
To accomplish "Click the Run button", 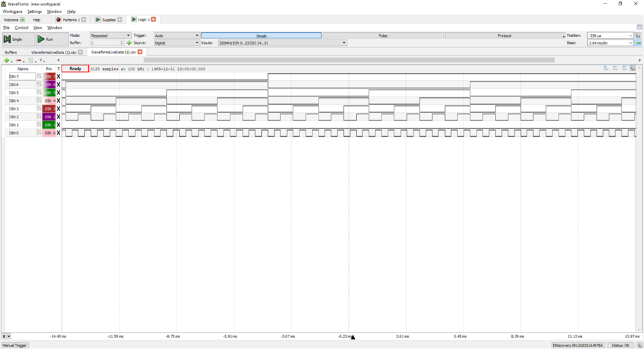I will 51,39.
